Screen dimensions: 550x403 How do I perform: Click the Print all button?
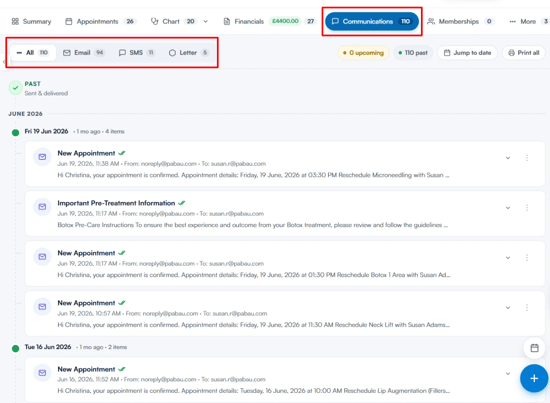[524, 53]
